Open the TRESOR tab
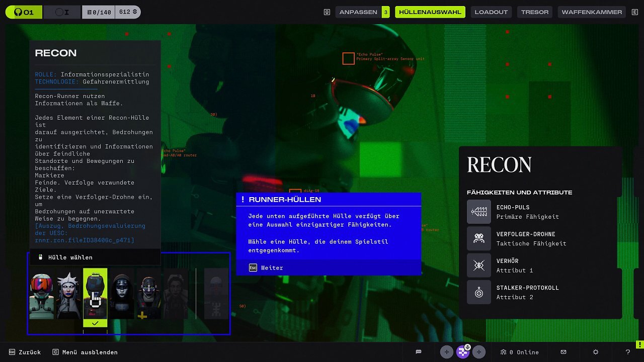The image size is (644, 362). 535,12
